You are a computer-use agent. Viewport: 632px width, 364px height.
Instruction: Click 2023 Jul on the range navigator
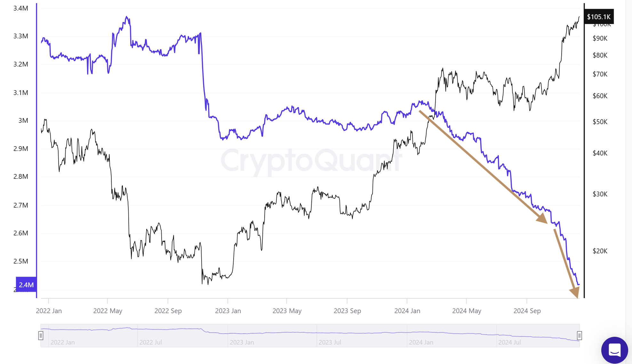click(x=330, y=342)
